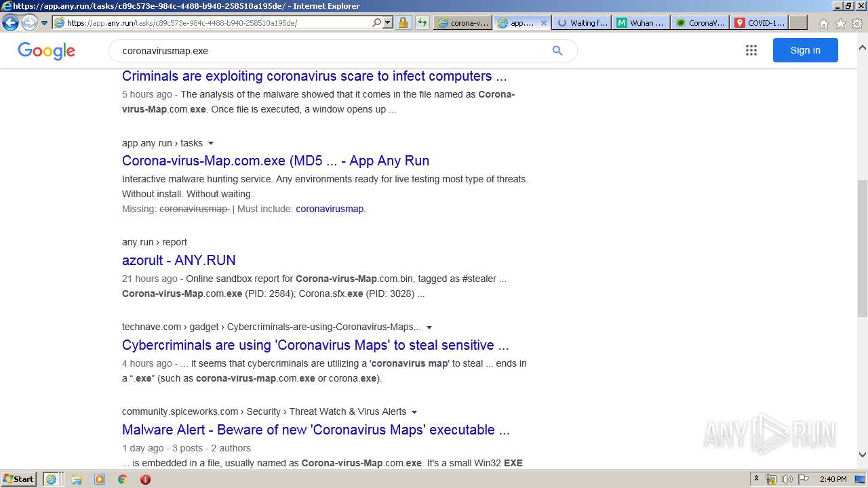The height and width of the screenshot is (488, 868).
Task: Click the Google logo
Action: click(46, 51)
